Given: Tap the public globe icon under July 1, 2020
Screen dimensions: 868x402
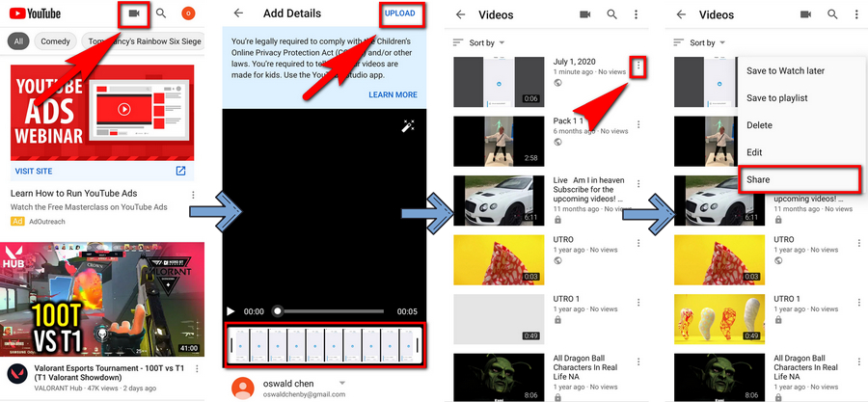Looking at the screenshot, I should click(x=557, y=82).
